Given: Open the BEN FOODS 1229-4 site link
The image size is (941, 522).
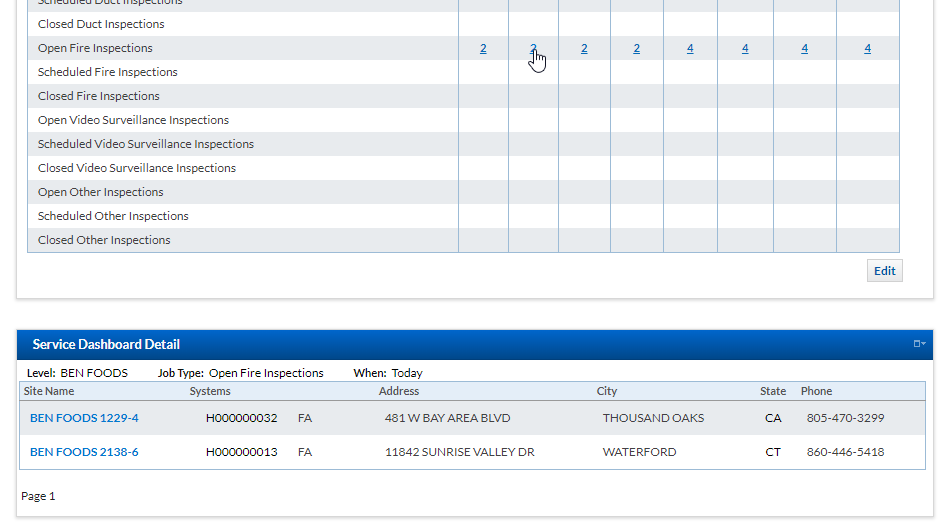Looking at the screenshot, I should [84, 418].
